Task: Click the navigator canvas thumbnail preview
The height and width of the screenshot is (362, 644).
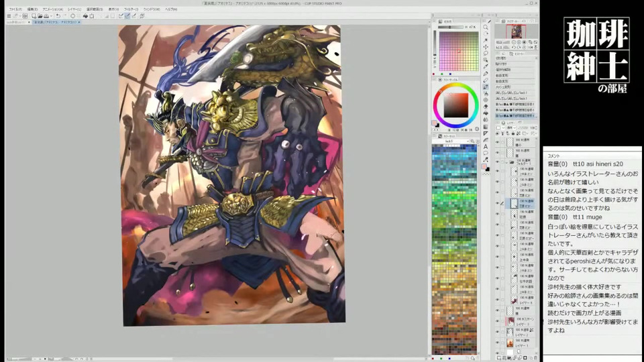Action: (x=516, y=31)
